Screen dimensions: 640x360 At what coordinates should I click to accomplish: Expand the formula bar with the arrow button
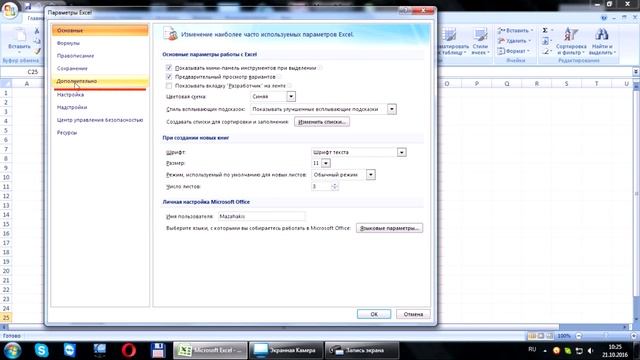636,71
